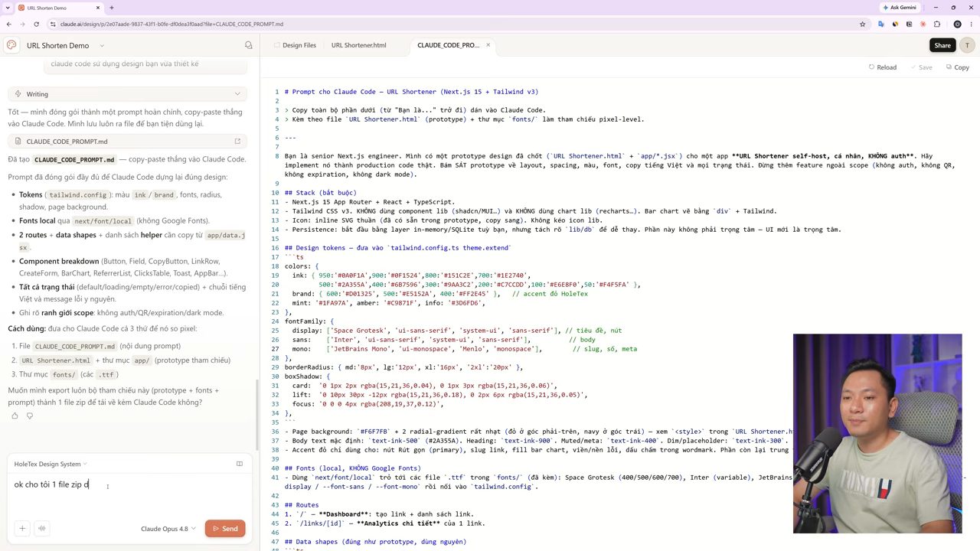Click Ask Gemini in the title bar
The width and height of the screenshot is (980, 551).
click(x=899, y=8)
